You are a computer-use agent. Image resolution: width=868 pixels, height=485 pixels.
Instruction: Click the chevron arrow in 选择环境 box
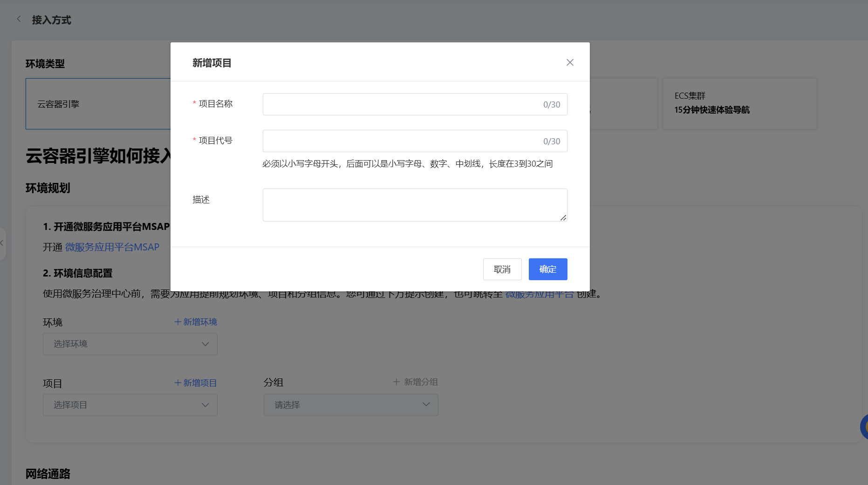click(x=205, y=344)
